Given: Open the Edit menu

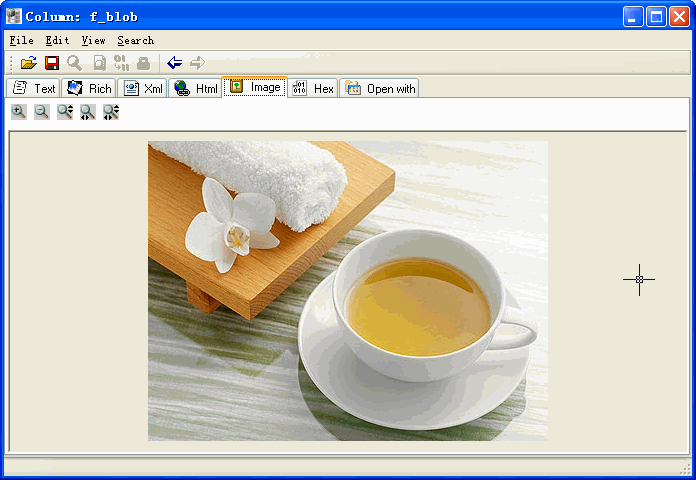Looking at the screenshot, I should coord(57,41).
